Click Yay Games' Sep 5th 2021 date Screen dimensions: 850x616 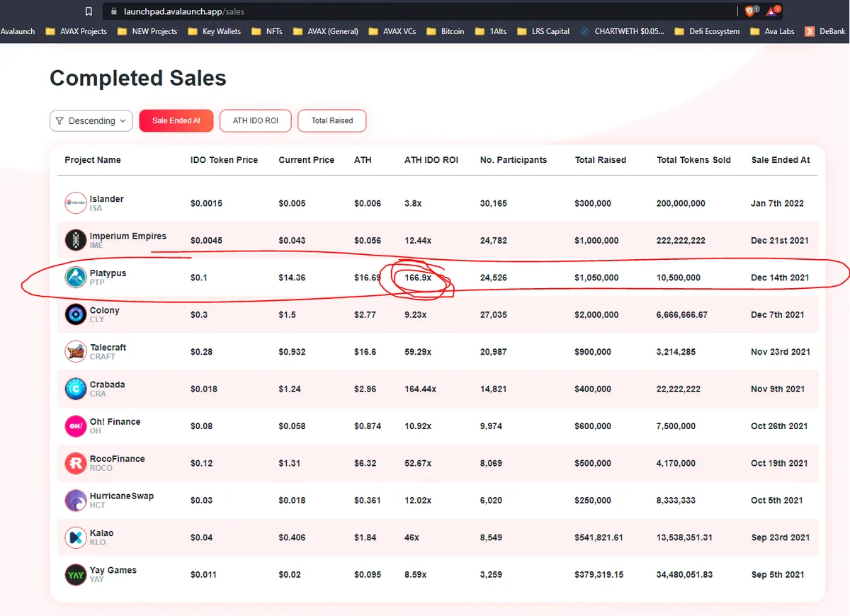(777, 574)
